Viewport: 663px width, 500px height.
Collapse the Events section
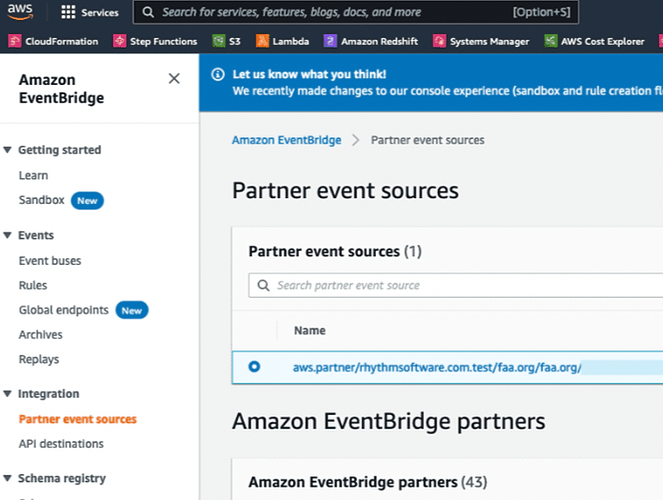click(7, 235)
